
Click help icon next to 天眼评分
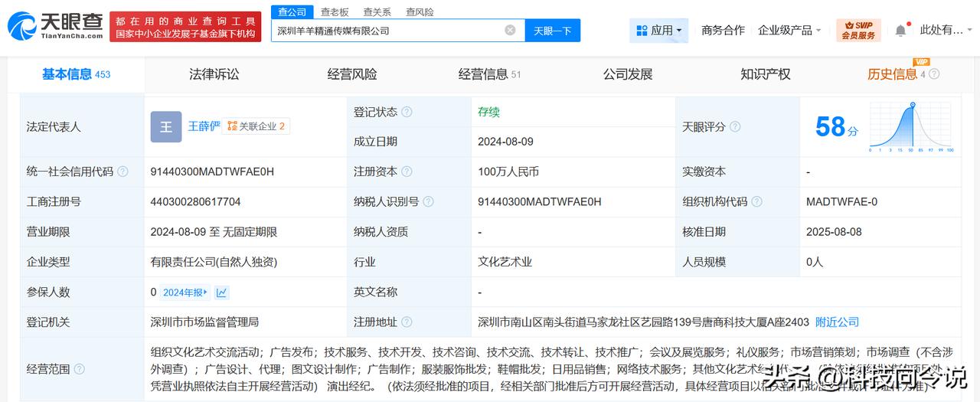734,127
